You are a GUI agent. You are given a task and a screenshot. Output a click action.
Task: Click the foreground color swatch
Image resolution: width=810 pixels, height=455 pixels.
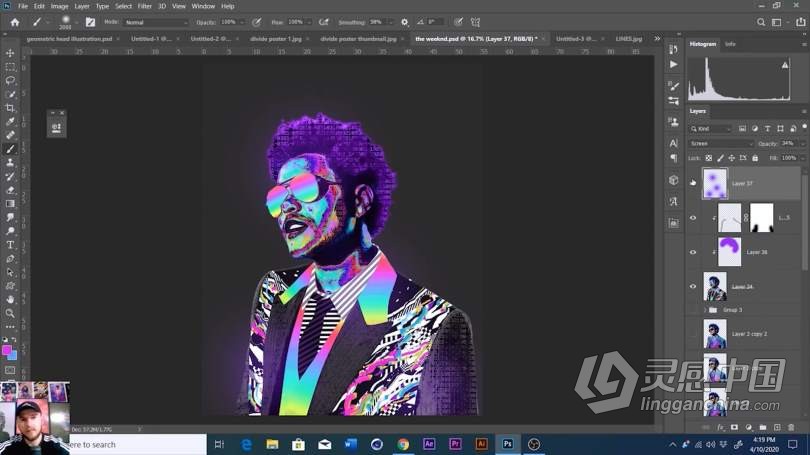click(x=6, y=351)
